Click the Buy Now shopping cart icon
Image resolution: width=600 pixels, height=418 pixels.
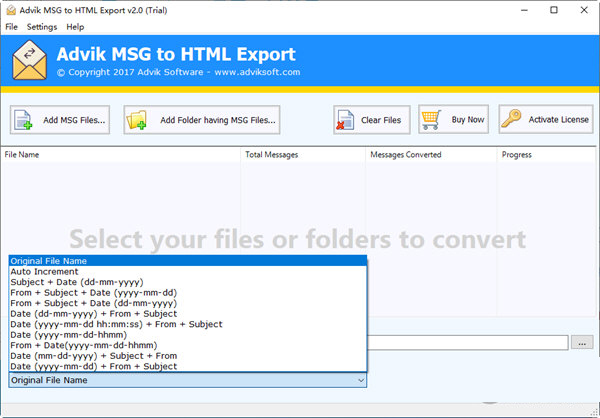click(x=431, y=119)
